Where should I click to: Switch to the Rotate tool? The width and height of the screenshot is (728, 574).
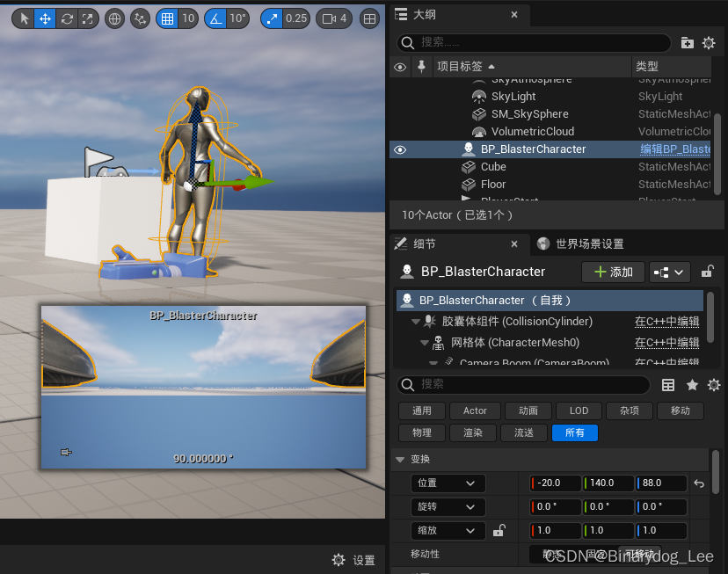pos(67,18)
